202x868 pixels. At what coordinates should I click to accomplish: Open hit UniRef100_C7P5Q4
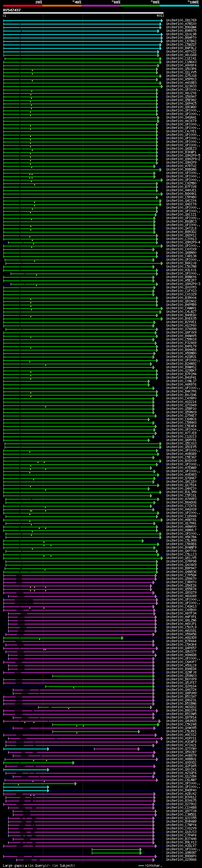coord(181,575)
